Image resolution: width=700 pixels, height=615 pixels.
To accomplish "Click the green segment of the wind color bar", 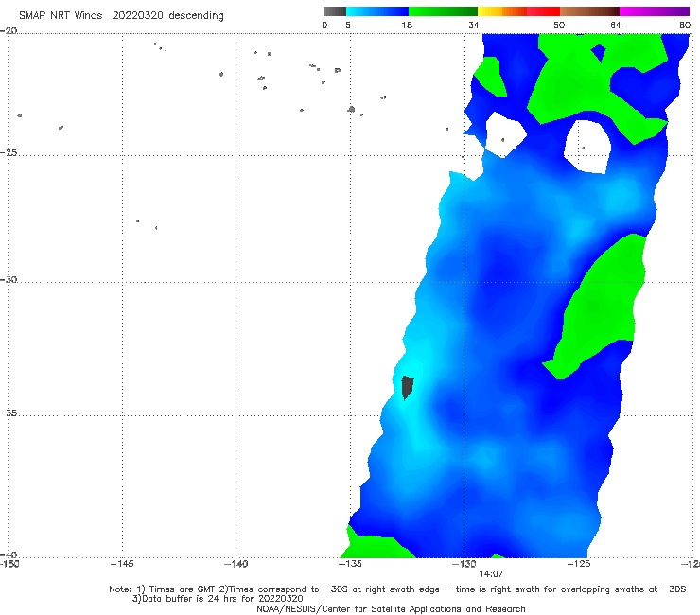I will 443,11.
